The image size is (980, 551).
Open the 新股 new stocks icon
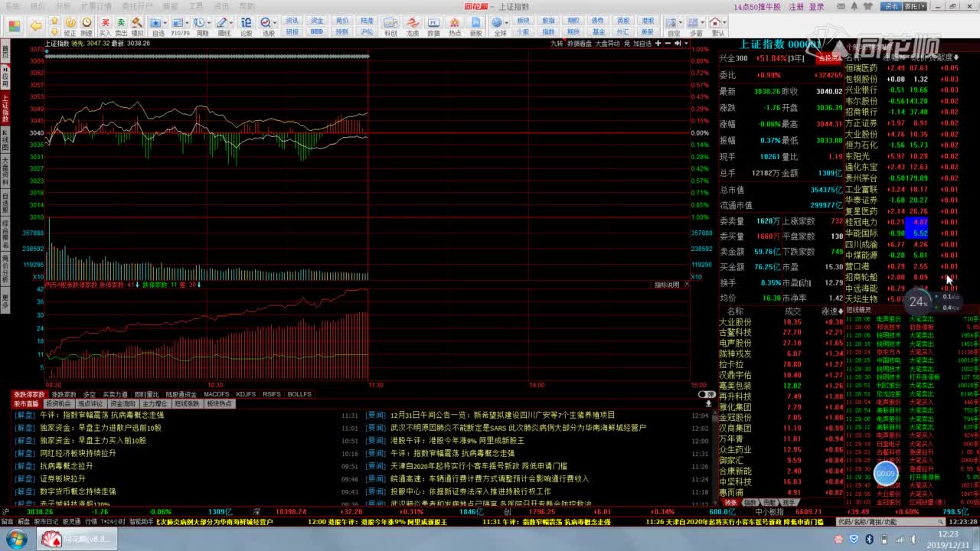(476, 27)
